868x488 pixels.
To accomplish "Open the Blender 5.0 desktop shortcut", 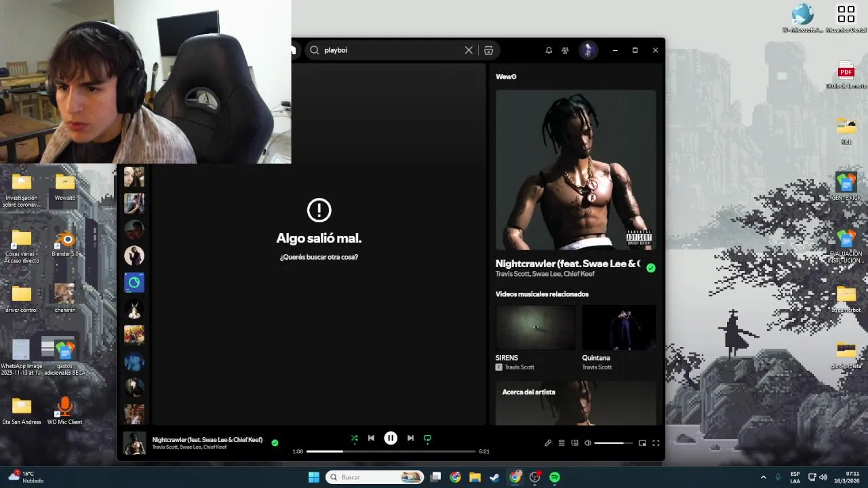I will click(65, 244).
